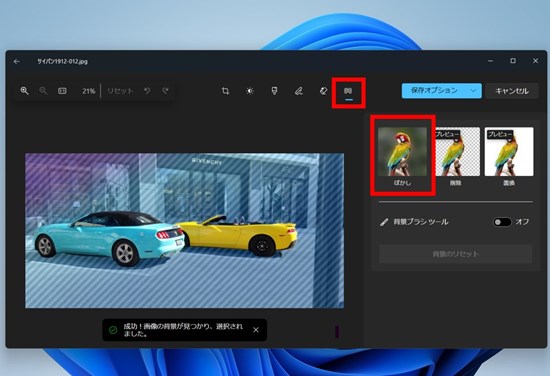Click the リセット button in the toolbar

point(120,91)
